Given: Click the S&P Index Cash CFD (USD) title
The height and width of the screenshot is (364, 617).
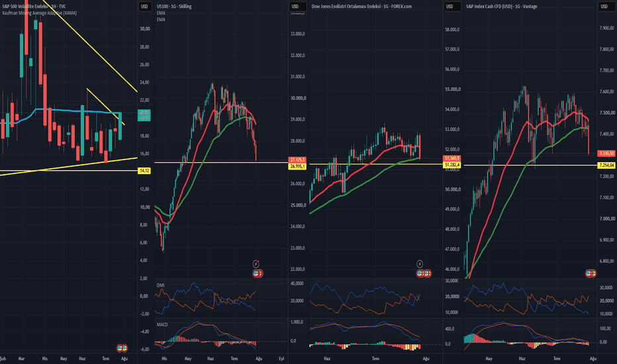Looking at the screenshot, I should tap(501, 7).
